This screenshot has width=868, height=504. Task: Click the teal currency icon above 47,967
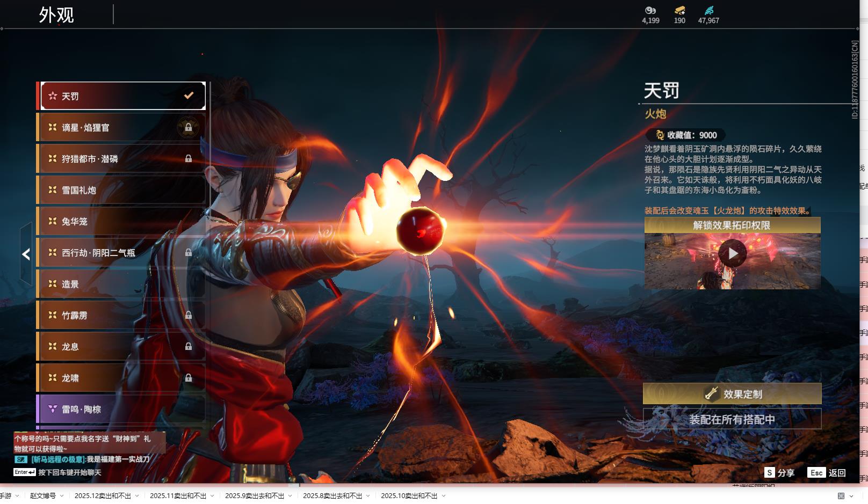click(708, 10)
